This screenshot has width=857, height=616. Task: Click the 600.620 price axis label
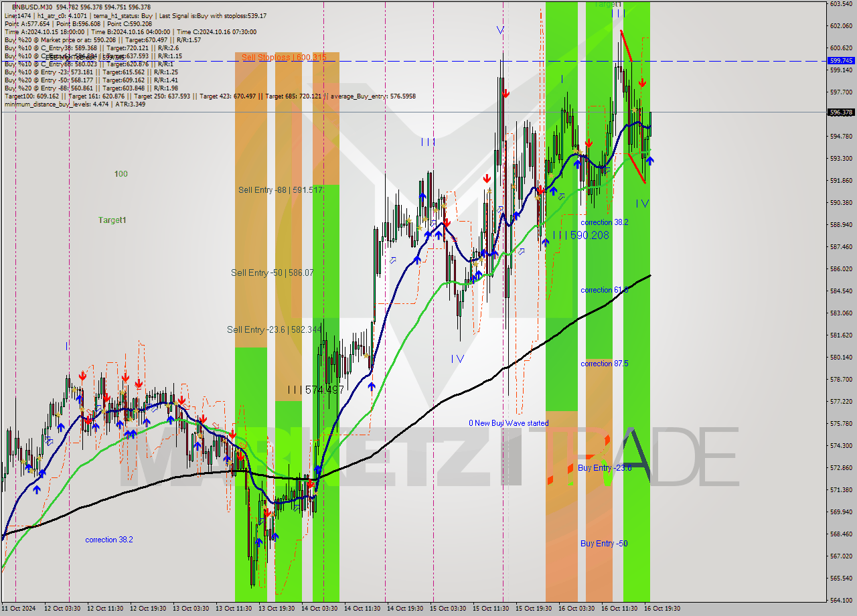click(x=840, y=48)
